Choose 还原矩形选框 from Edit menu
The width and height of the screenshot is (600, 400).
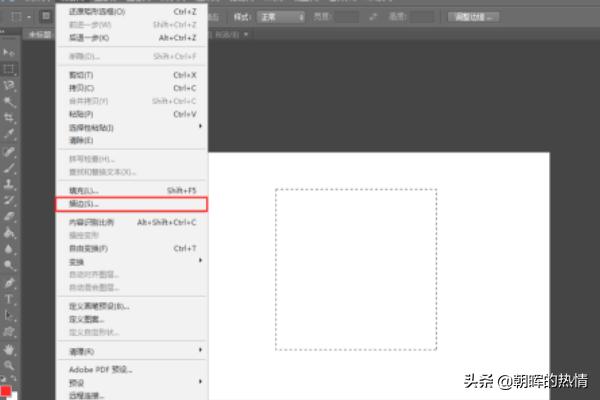132,12
